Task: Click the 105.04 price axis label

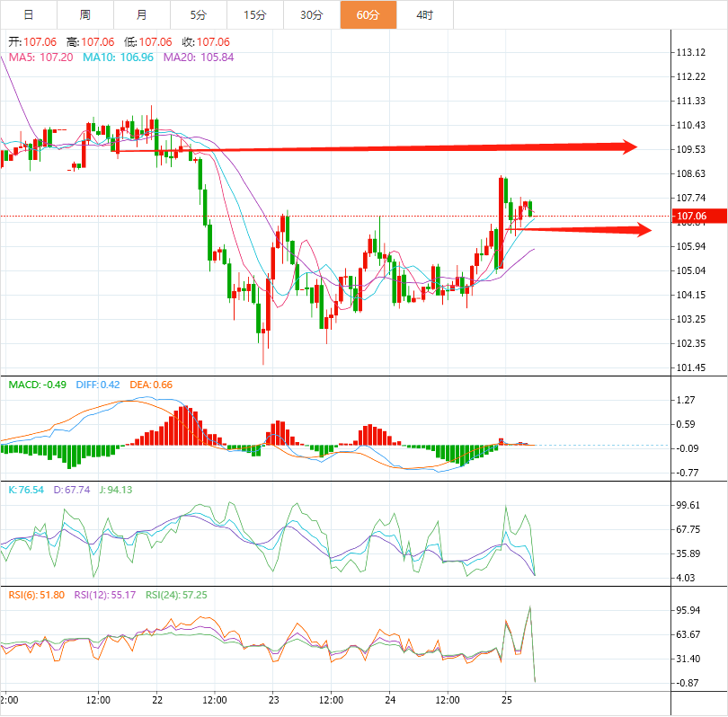Action: [x=691, y=270]
